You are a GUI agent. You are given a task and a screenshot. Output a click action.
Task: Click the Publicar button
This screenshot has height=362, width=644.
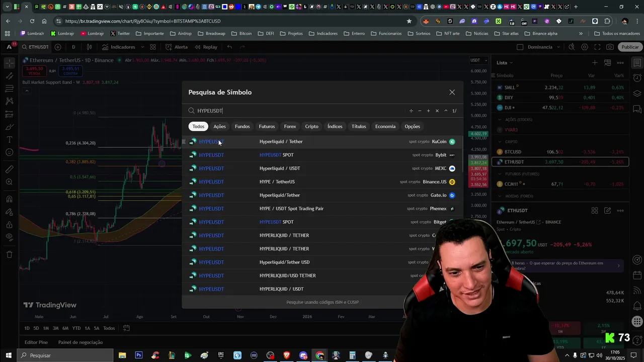630,47
